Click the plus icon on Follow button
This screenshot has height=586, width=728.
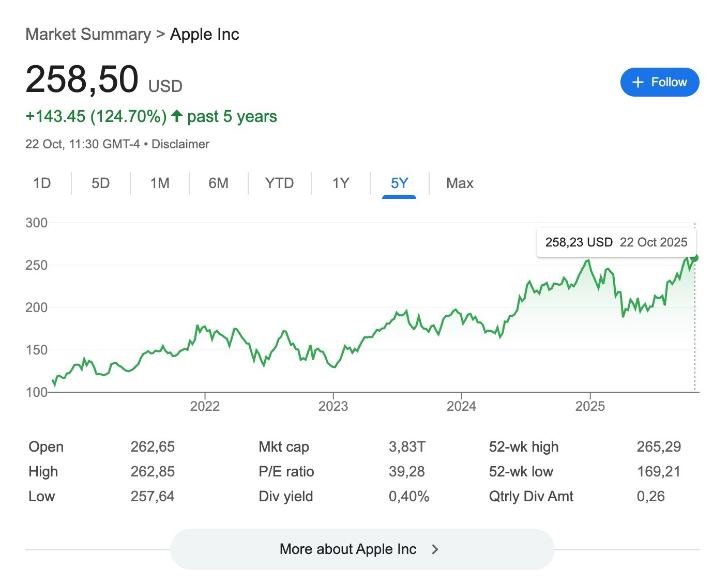[638, 82]
